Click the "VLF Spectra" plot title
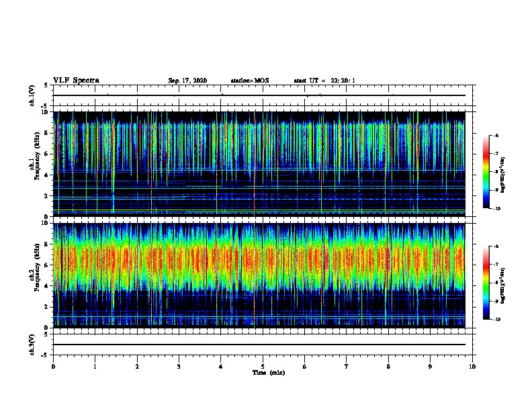Screen dimensions: 532x411 click(x=76, y=81)
